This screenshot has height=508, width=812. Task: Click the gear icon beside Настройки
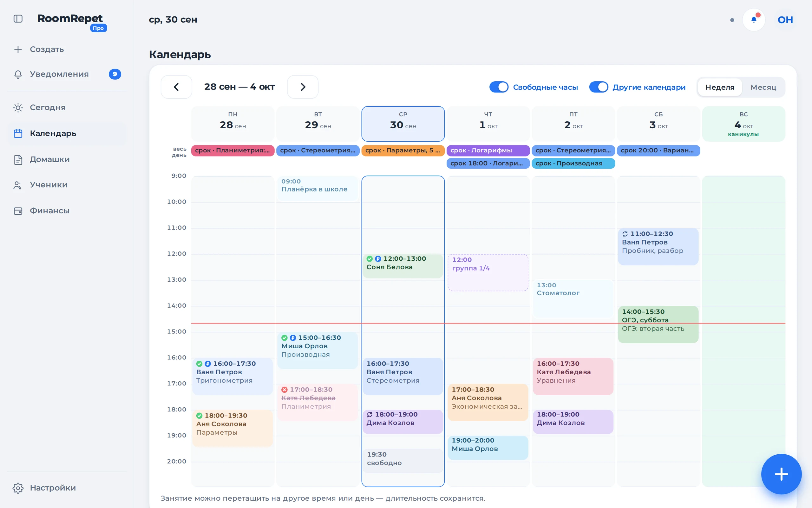click(18, 488)
